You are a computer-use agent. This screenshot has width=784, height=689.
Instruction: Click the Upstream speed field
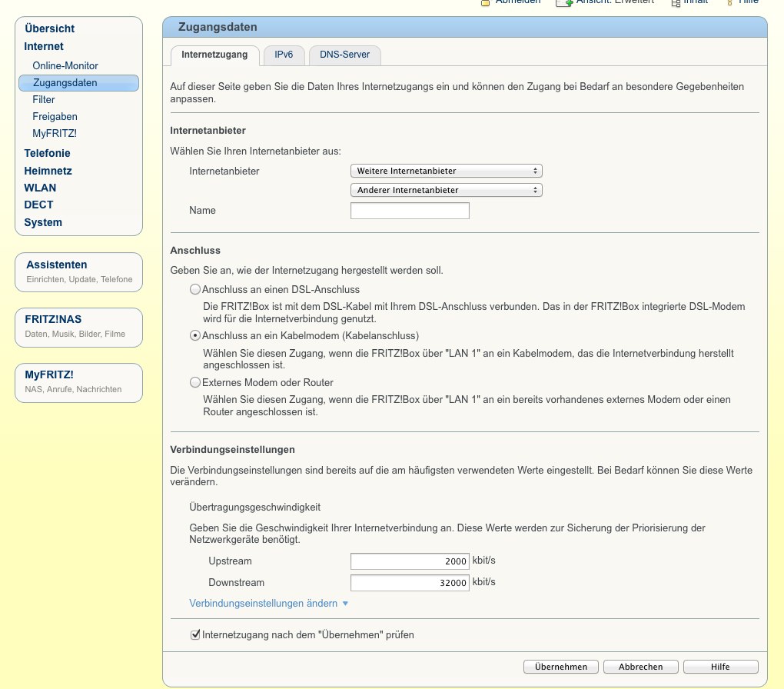click(x=410, y=561)
